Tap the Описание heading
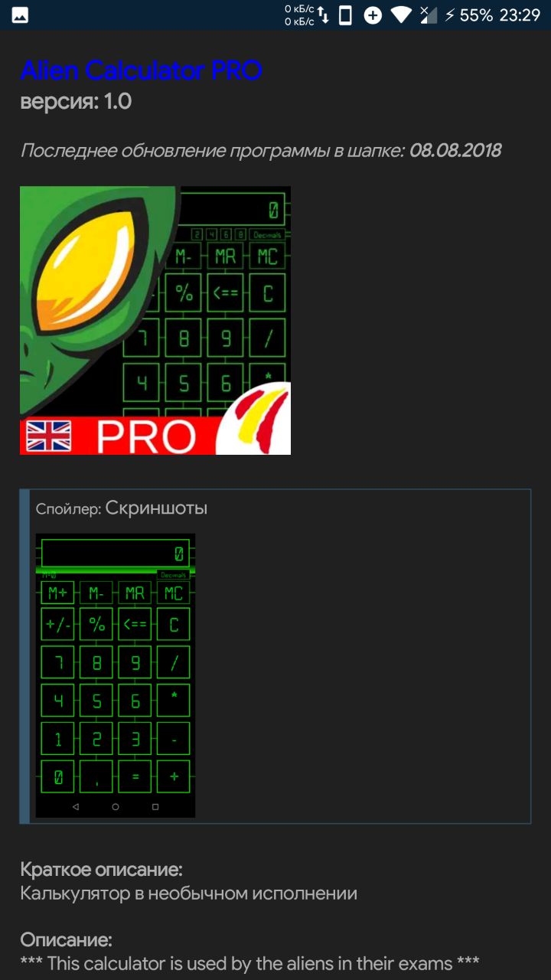 pyautogui.click(x=66, y=939)
